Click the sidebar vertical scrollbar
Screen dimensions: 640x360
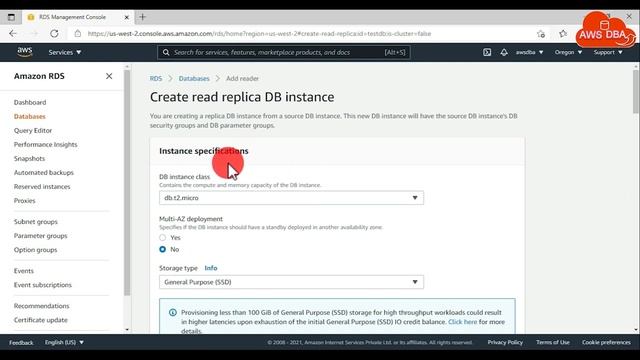(127, 183)
